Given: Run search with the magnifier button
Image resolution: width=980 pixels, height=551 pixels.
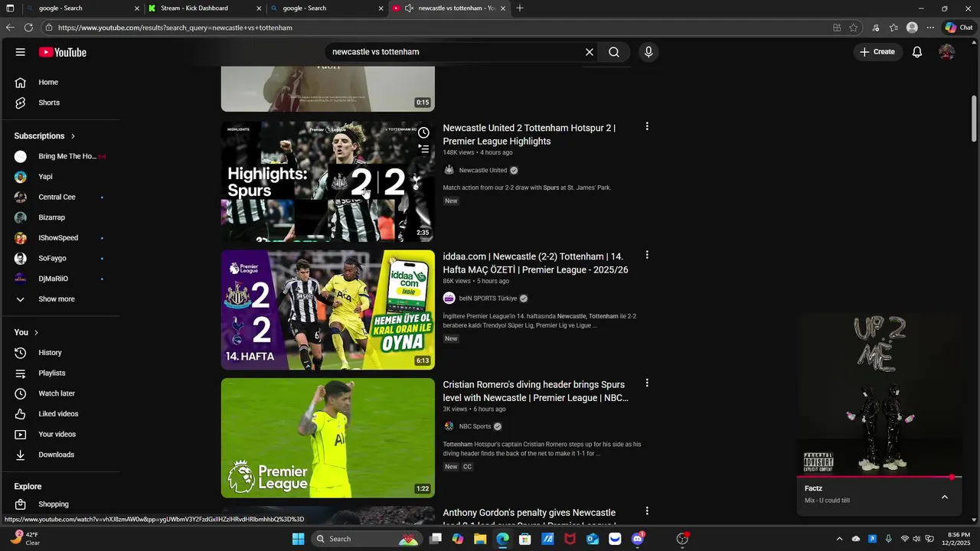Looking at the screenshot, I should coord(614,52).
